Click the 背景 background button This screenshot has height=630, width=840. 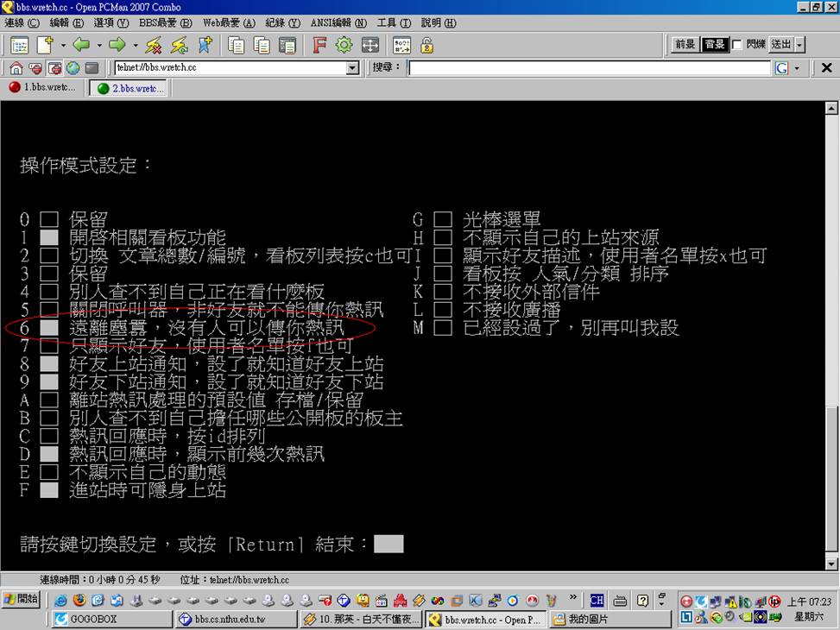pyautogui.click(x=714, y=45)
